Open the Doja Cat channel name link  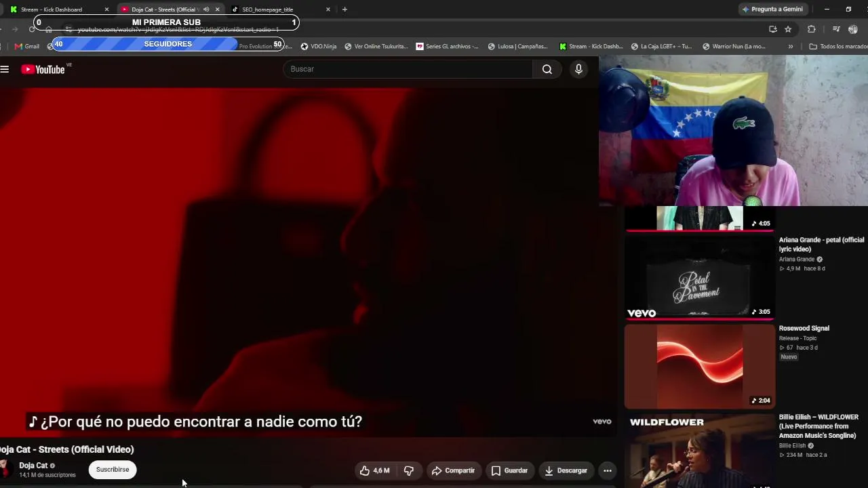coord(33,466)
